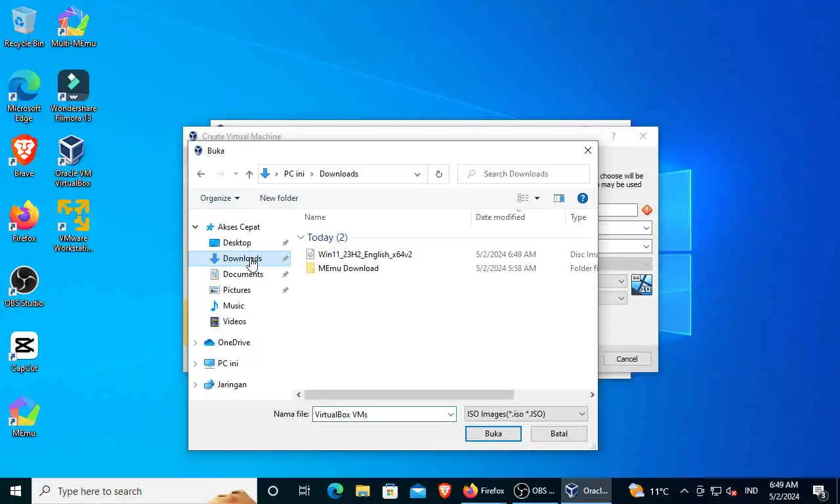Select the MEmu desktop shortcut

tap(24, 416)
